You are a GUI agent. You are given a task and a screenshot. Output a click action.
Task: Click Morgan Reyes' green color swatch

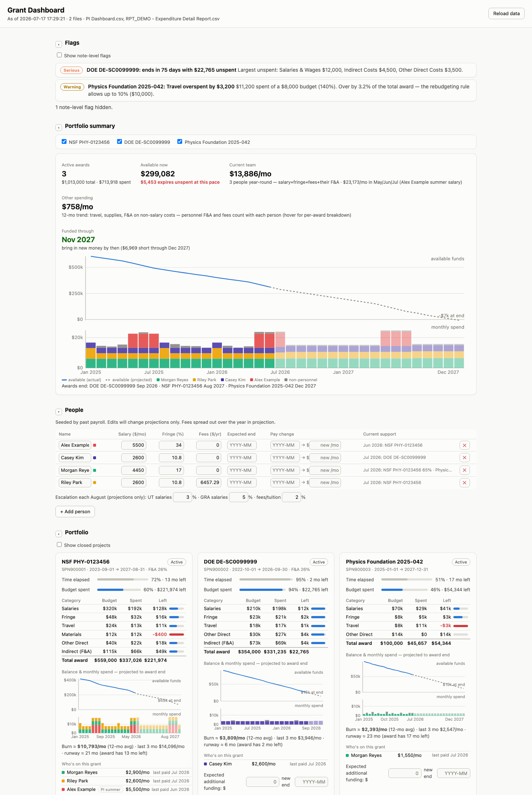[x=95, y=470]
